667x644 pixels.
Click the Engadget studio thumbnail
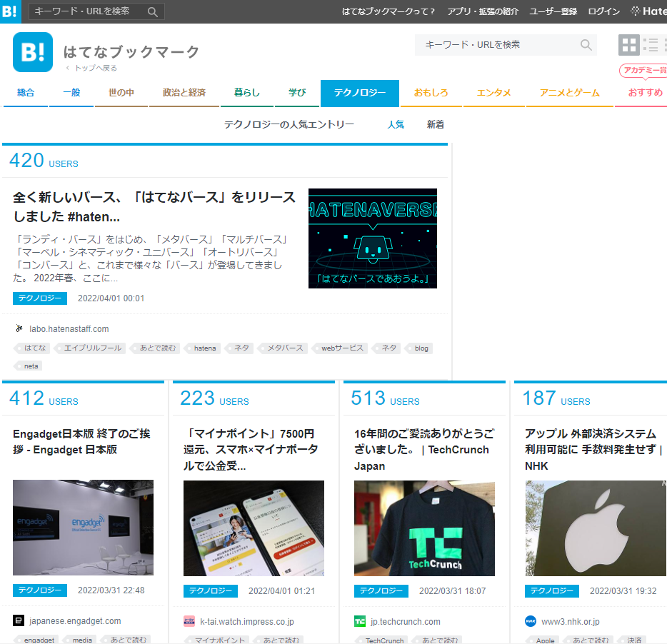click(x=83, y=528)
